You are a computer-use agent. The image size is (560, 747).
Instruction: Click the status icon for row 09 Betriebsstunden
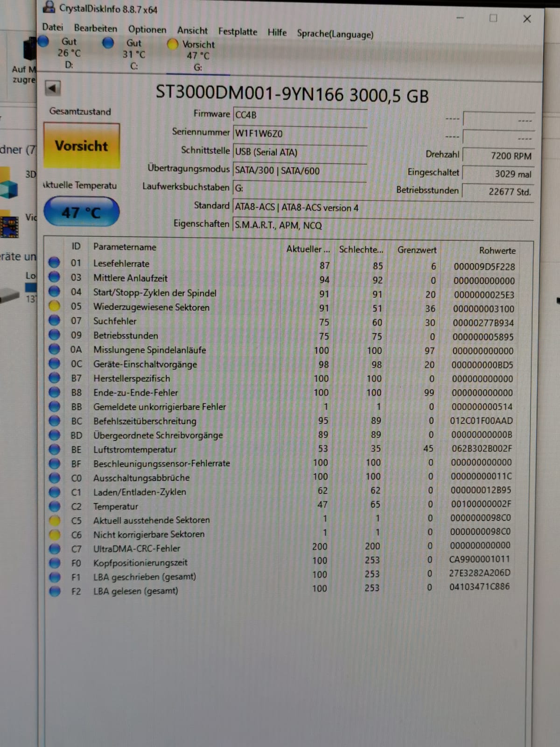click(x=54, y=335)
